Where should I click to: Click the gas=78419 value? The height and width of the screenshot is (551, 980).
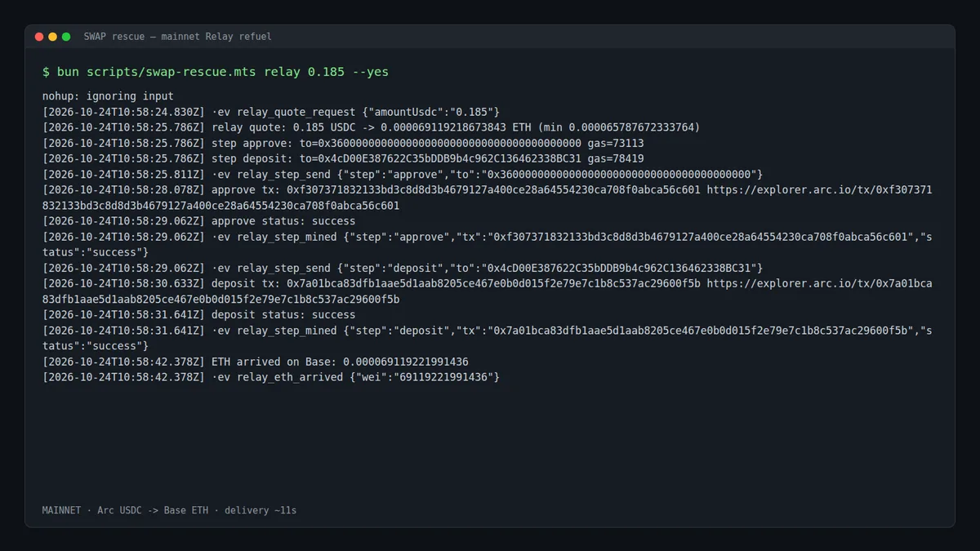(616, 158)
